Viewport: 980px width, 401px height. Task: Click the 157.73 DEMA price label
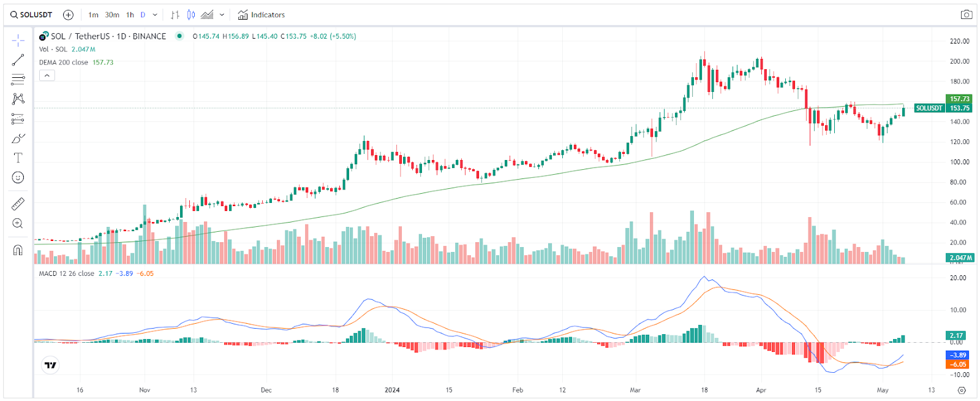(959, 99)
